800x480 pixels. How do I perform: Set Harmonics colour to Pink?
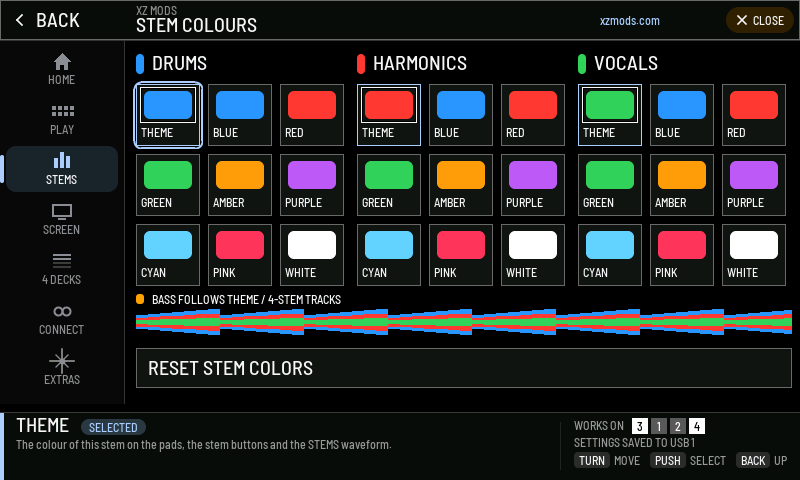tap(461, 255)
